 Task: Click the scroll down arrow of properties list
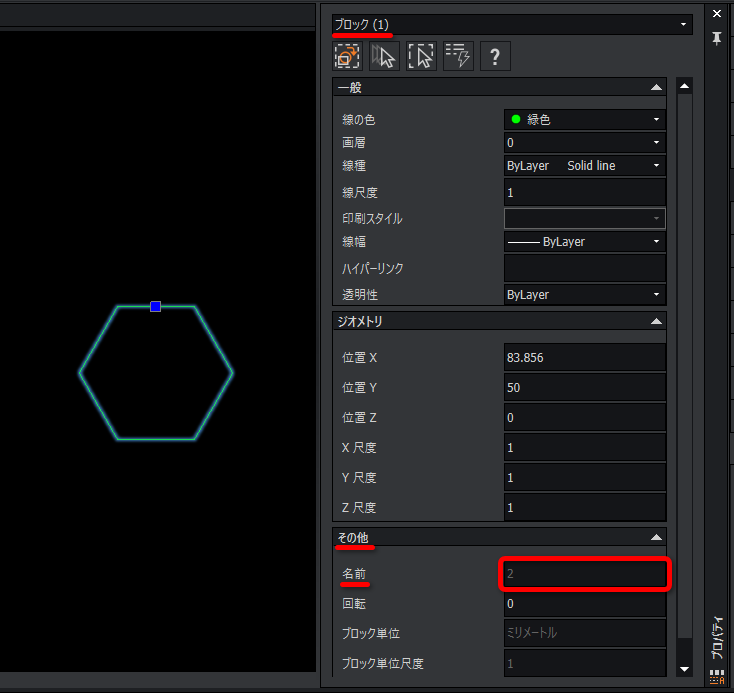coord(684,669)
